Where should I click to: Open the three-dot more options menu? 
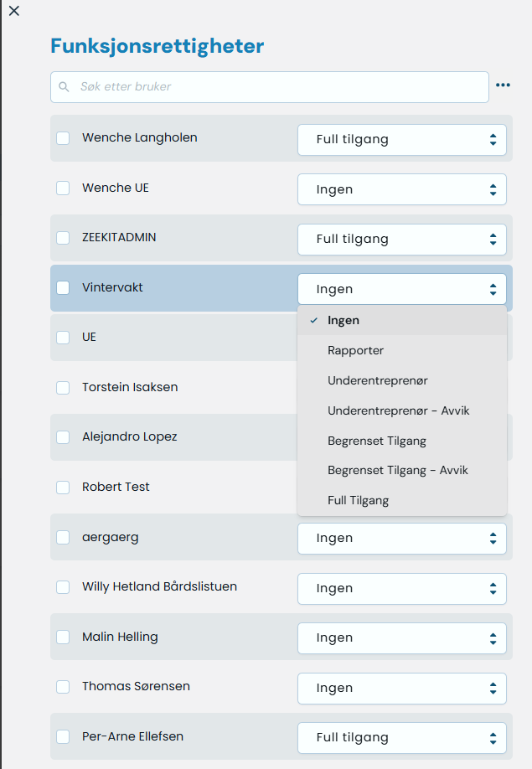coord(503,85)
